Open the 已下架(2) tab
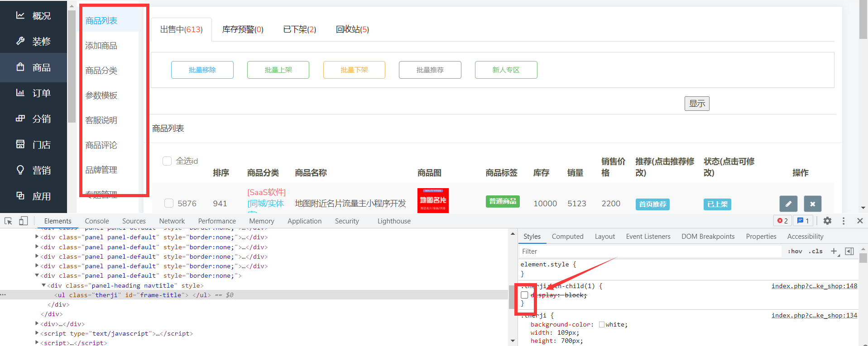 coord(299,29)
